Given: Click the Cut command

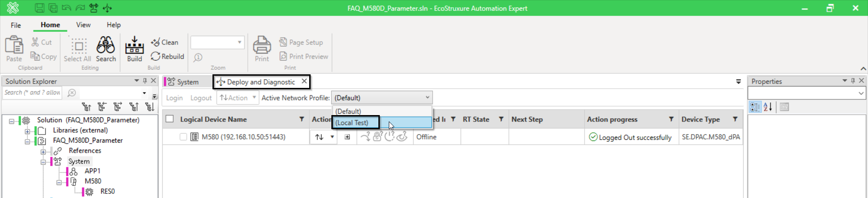Looking at the screenshot, I should 42,42.
